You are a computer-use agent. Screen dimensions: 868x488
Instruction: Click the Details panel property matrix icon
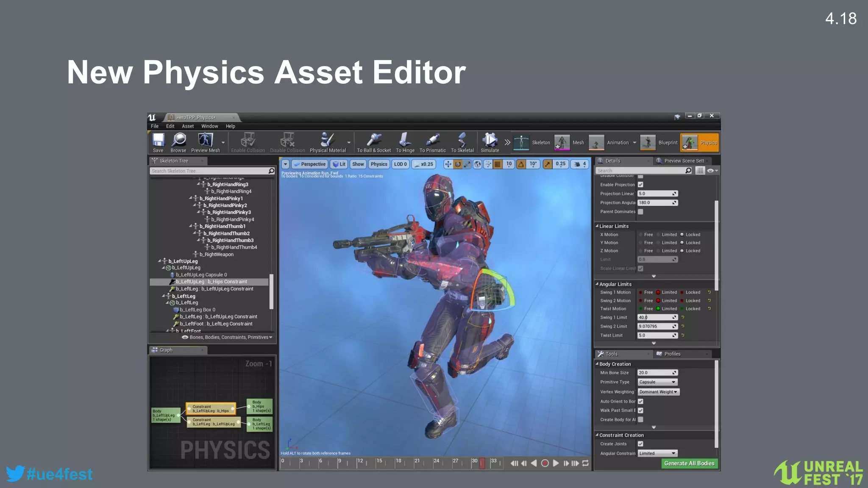pos(700,170)
